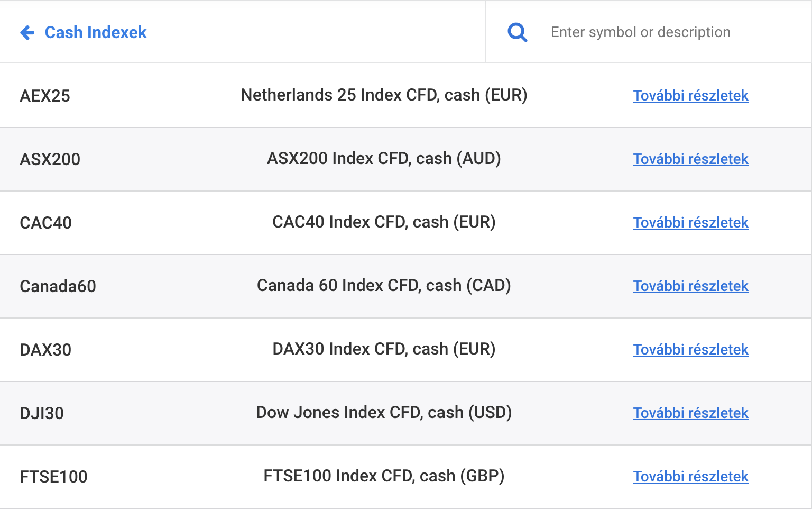Select the Canada60 symbol name
Image resolution: width=812 pixels, height=509 pixels.
58,286
